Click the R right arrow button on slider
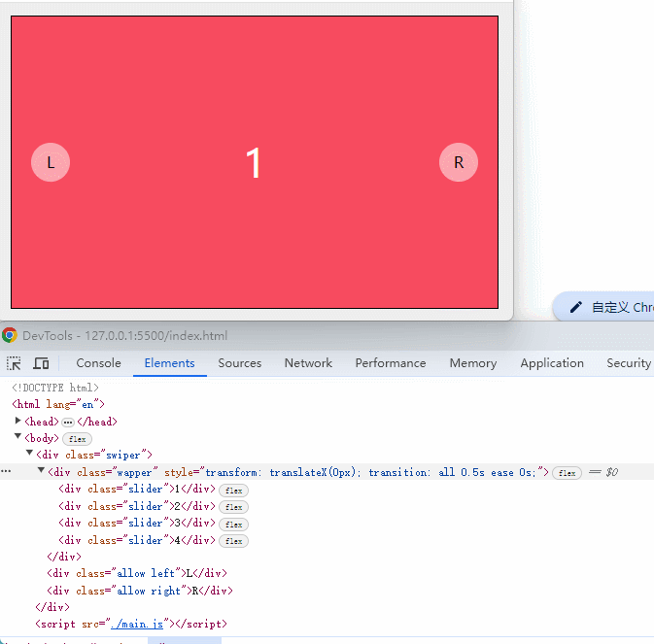This screenshot has width=654, height=644. coord(459,162)
